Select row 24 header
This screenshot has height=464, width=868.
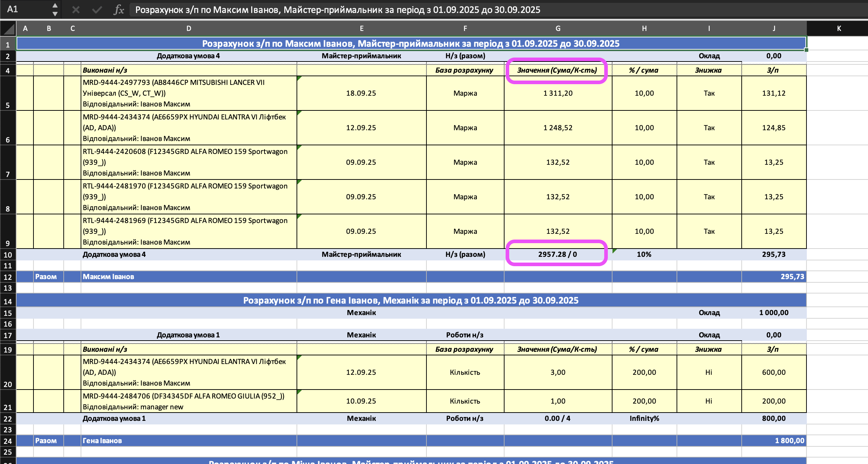point(8,441)
